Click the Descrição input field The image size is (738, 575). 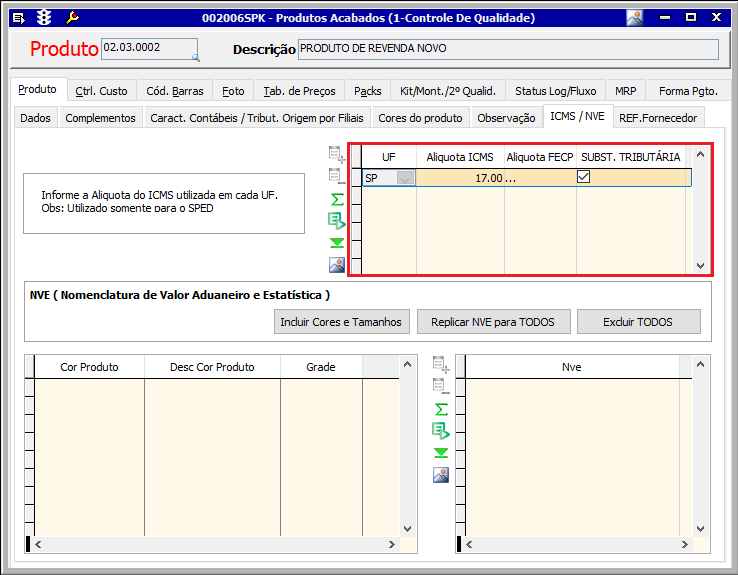(508, 49)
